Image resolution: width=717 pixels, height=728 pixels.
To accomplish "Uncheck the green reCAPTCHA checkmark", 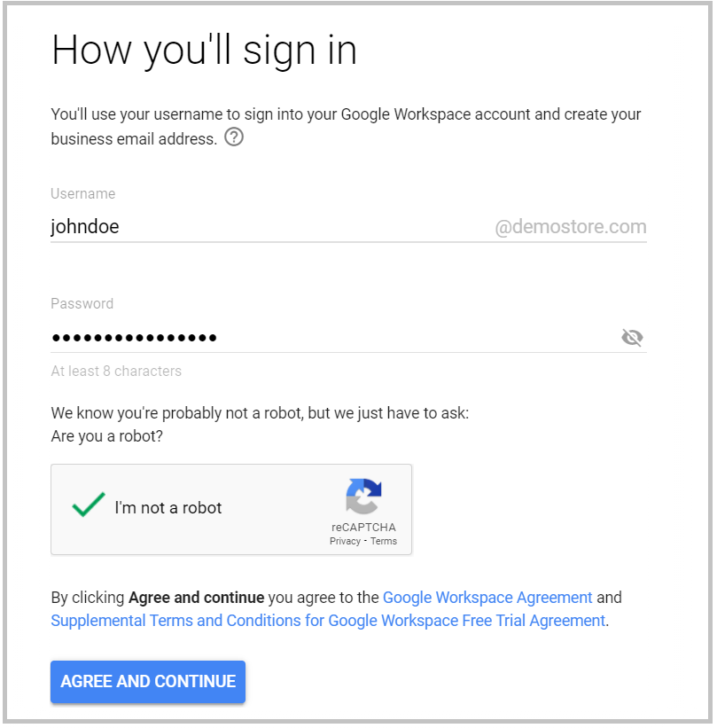I will click(x=89, y=505).
